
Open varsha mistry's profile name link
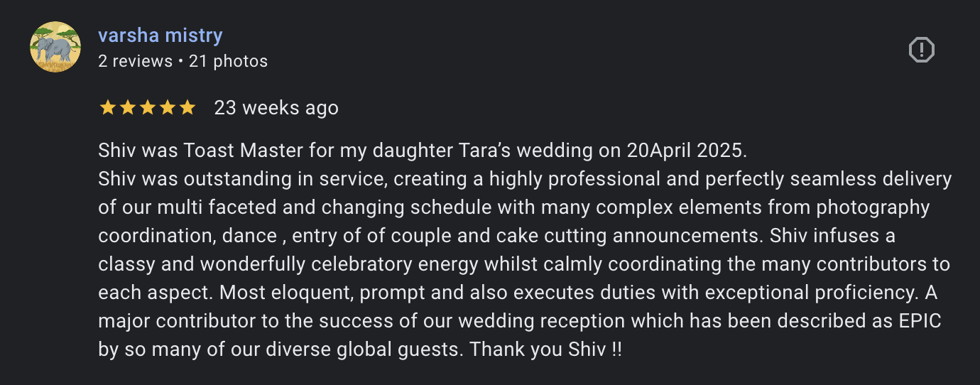pyautogui.click(x=160, y=36)
